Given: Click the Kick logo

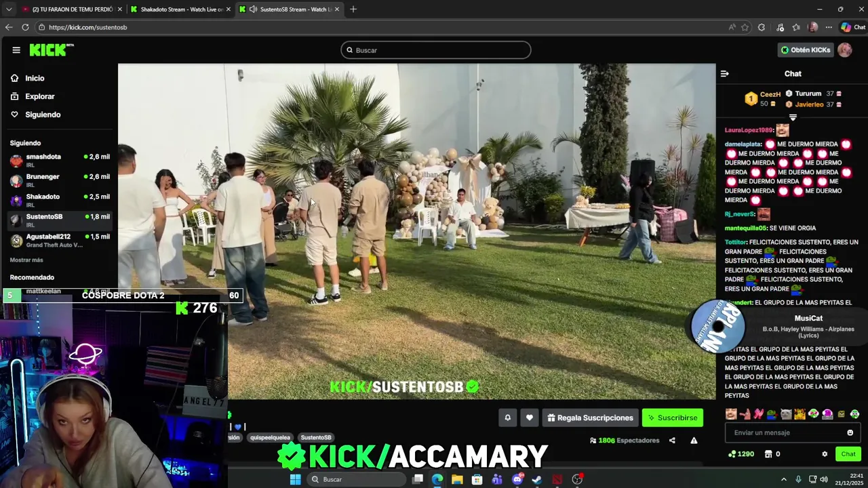Looking at the screenshot, I should point(51,50).
